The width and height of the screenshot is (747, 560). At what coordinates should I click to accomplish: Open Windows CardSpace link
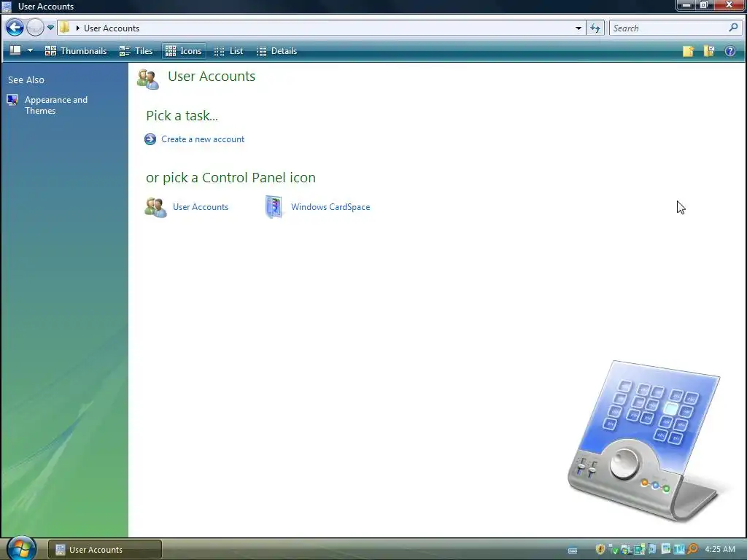pos(330,207)
